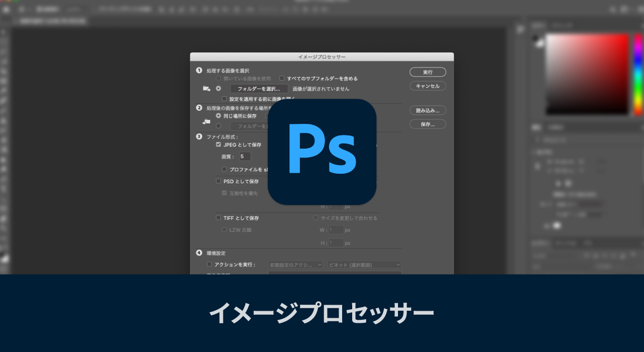Image resolution: width=644 pixels, height=352 pixels.
Task: Open the 初期設定のアクション dropdown
Action: click(295, 264)
